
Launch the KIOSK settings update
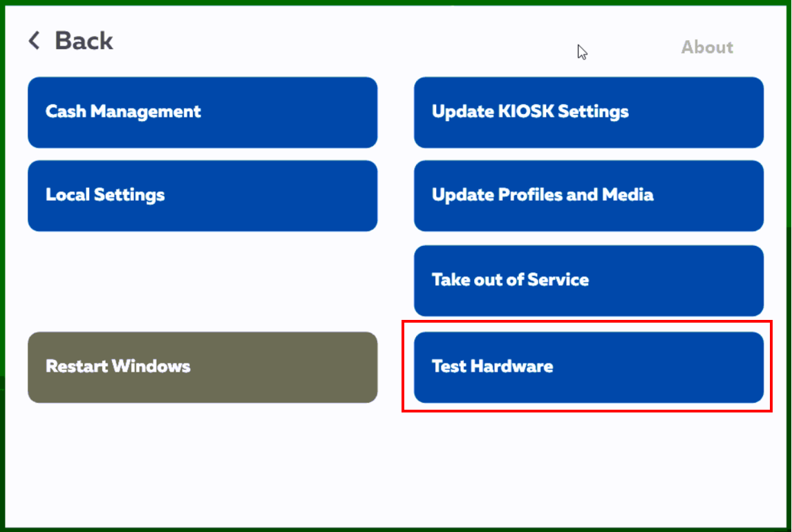click(588, 112)
